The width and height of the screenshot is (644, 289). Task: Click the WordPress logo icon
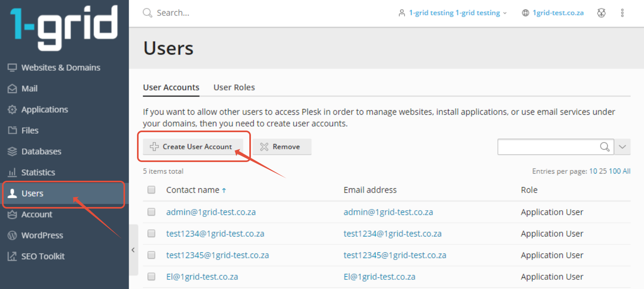point(12,235)
